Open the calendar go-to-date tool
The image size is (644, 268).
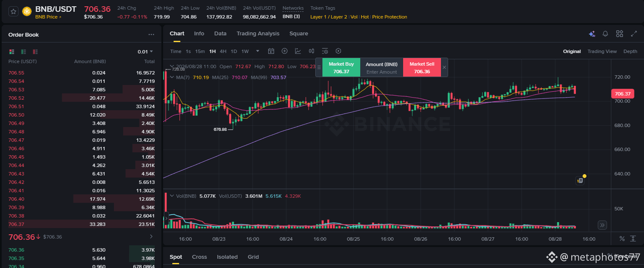[271, 51]
